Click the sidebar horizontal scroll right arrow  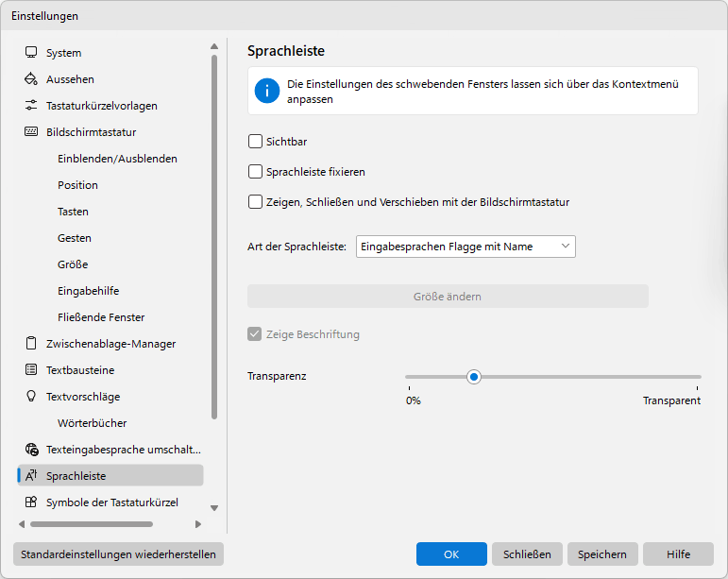(198, 524)
